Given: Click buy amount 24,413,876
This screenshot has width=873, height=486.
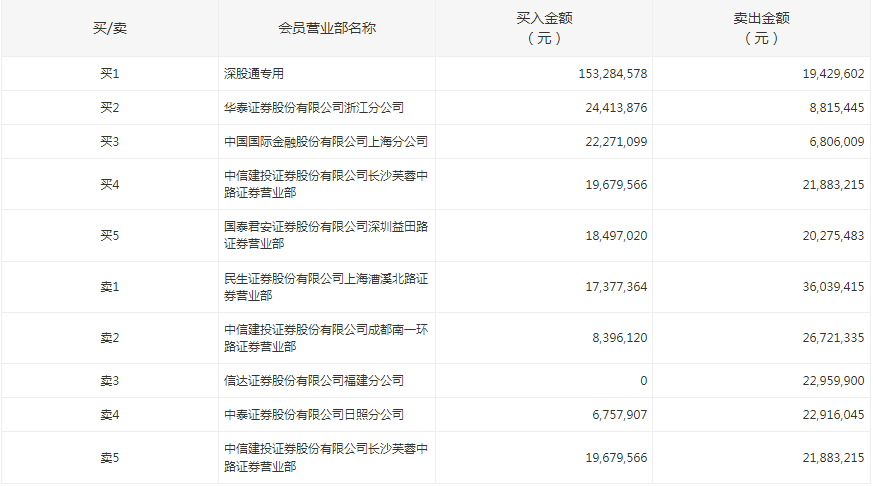Looking at the screenshot, I should coord(615,108).
